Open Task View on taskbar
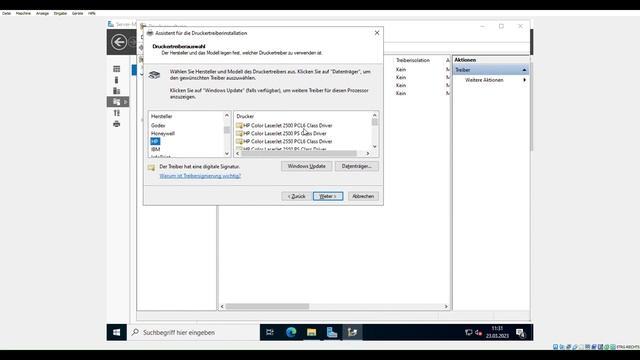 [270, 332]
